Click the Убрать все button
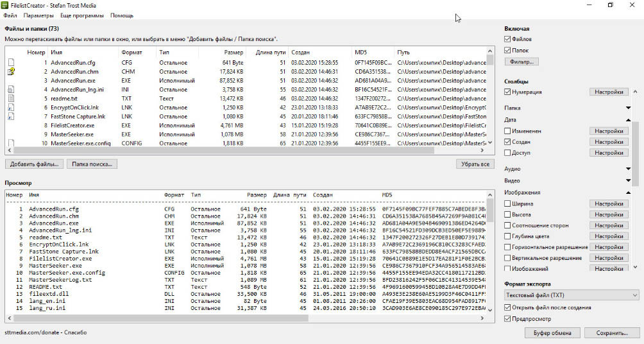This screenshot has width=644, height=344. [475, 164]
